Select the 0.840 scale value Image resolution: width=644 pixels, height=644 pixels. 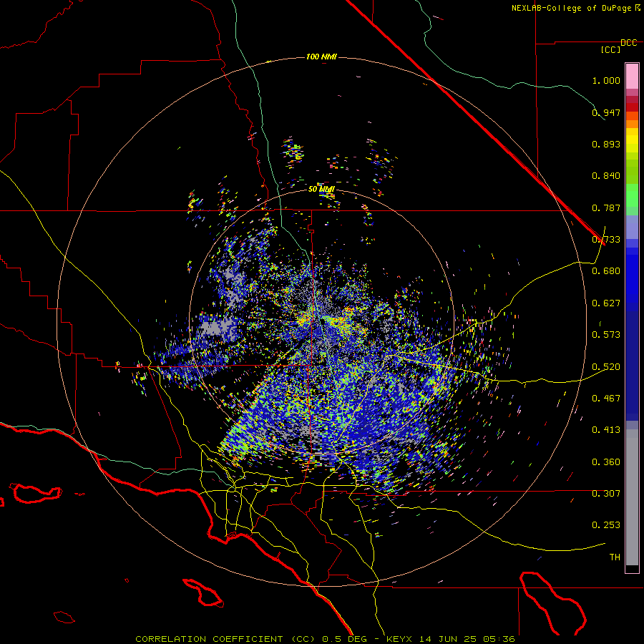pos(606,176)
